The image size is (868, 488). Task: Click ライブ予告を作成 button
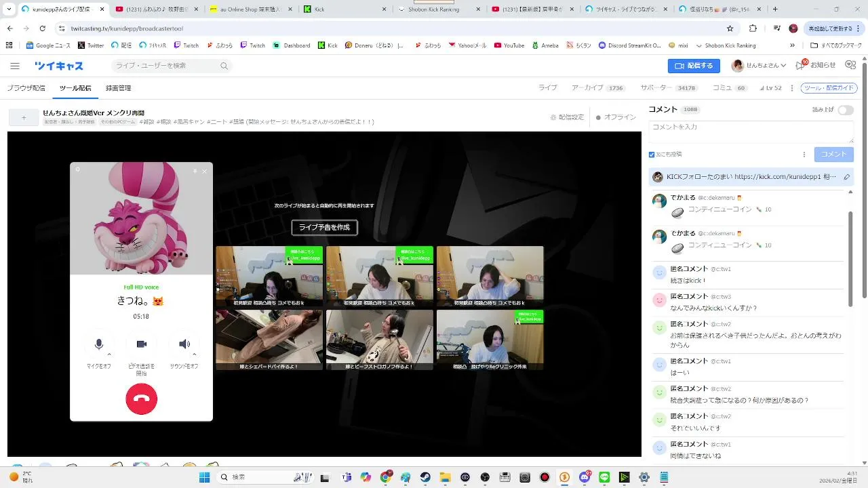[324, 227]
